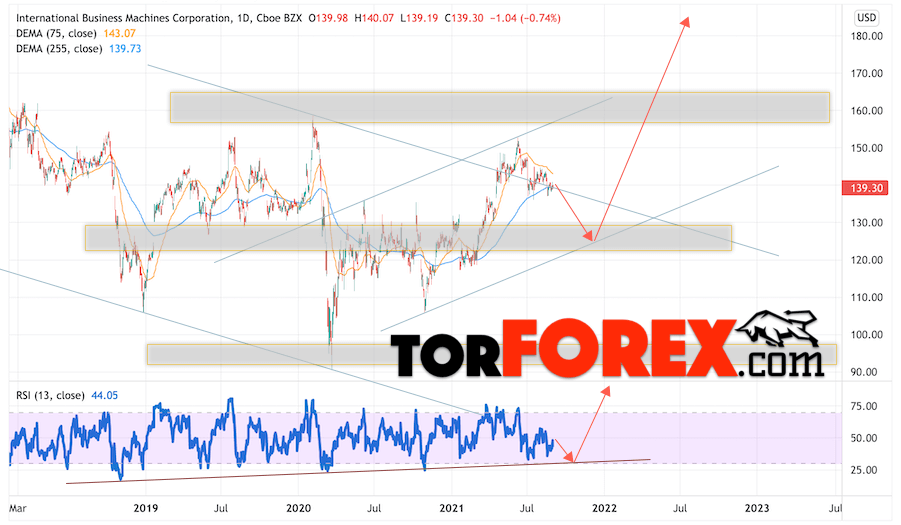Screen dimensions: 901x525
Task: Click the RSI (13, close) indicator label
Action: point(50,395)
